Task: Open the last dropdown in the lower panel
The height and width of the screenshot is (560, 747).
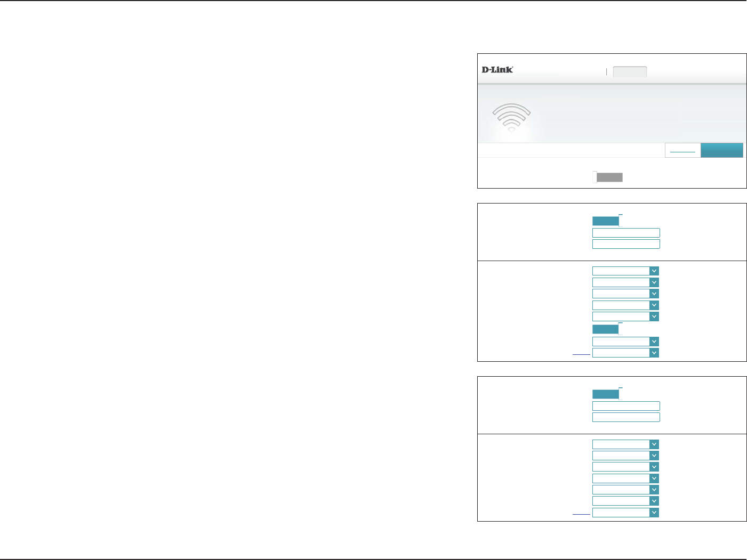Action: click(625, 513)
